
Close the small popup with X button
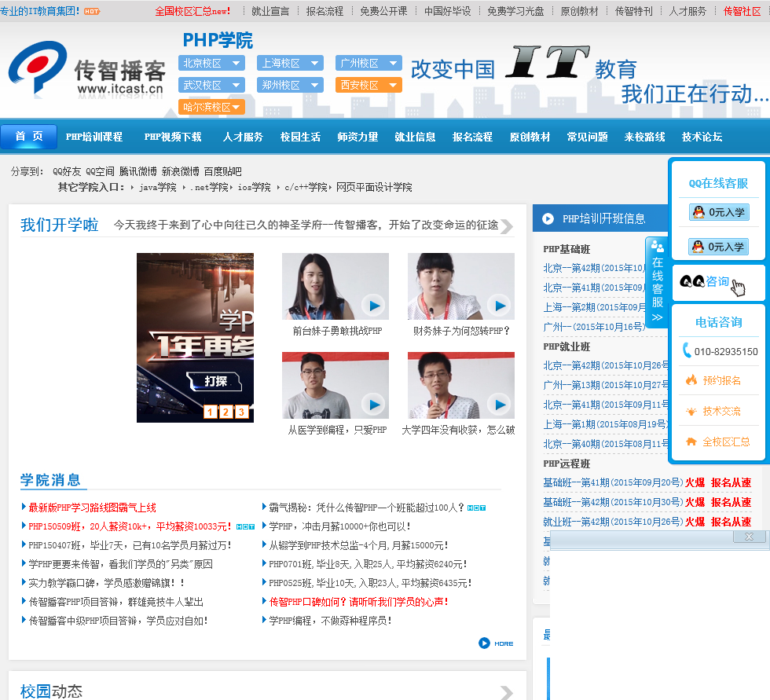(x=749, y=537)
